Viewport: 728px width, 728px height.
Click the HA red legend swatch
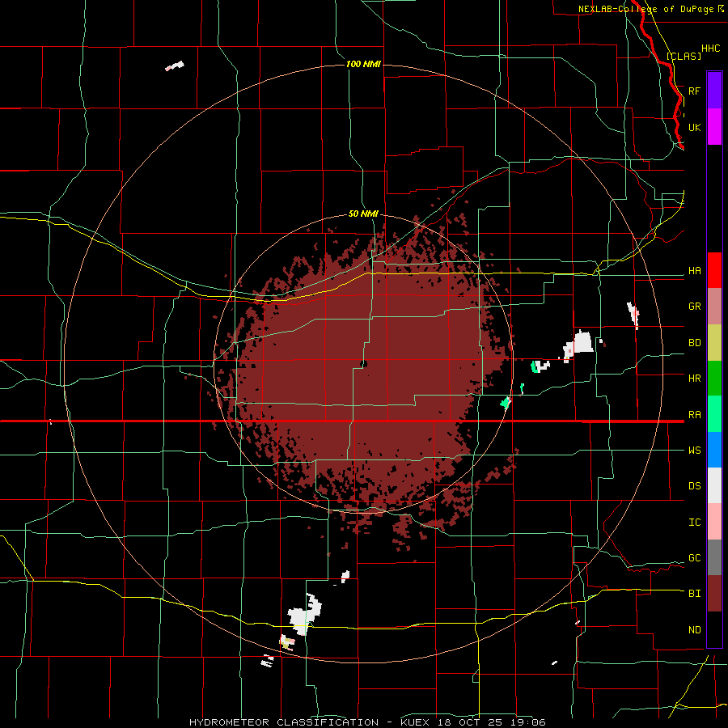[x=714, y=270]
